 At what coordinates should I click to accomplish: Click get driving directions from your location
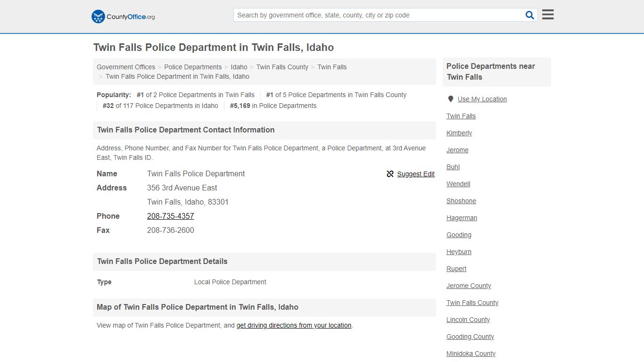pyautogui.click(x=294, y=325)
